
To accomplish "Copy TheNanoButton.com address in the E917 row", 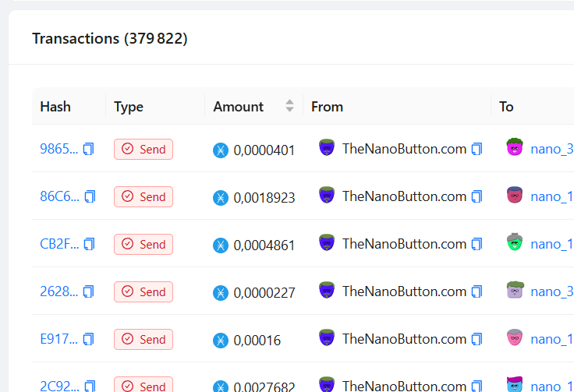I will (x=477, y=339).
